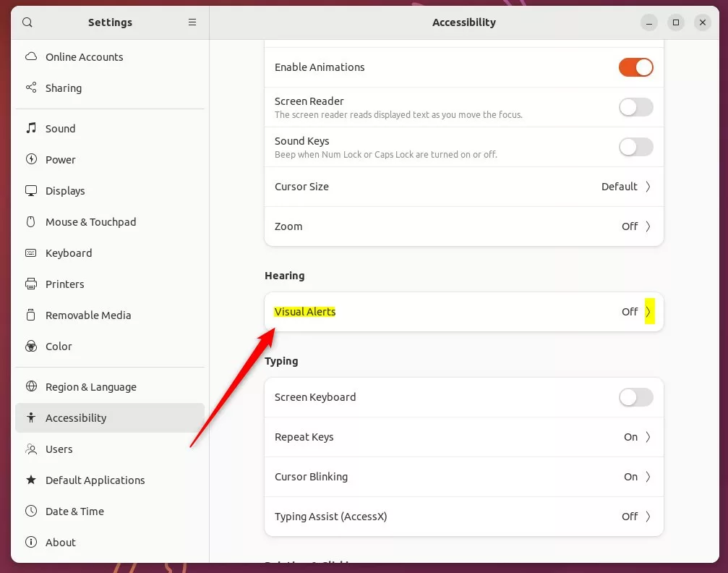Click the Screen Reader label text
This screenshot has height=573, width=728.
pyautogui.click(x=309, y=101)
